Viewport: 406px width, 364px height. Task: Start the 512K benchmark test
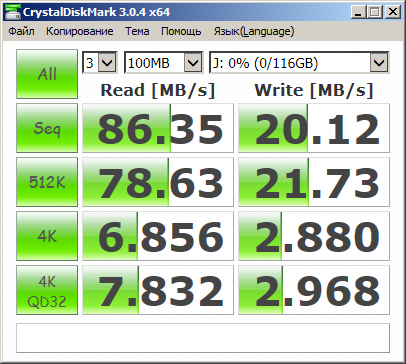(x=47, y=182)
